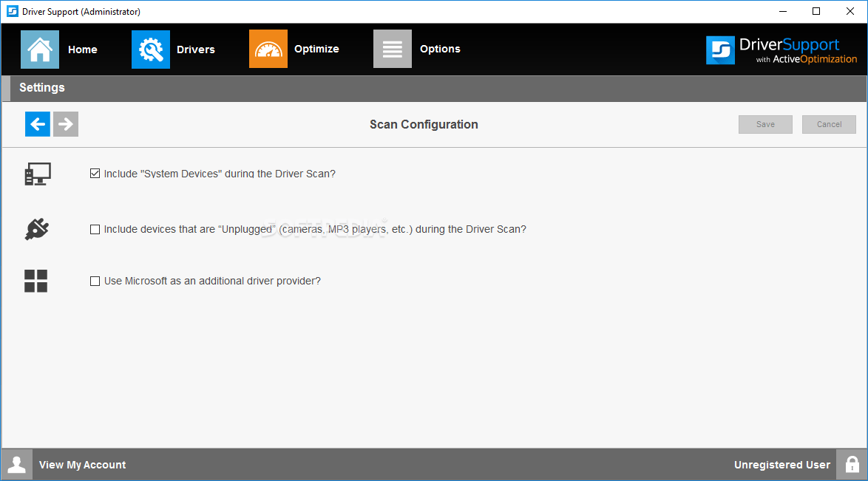868x481 pixels.
Task: Open the Options list icon
Action: [x=393, y=49]
